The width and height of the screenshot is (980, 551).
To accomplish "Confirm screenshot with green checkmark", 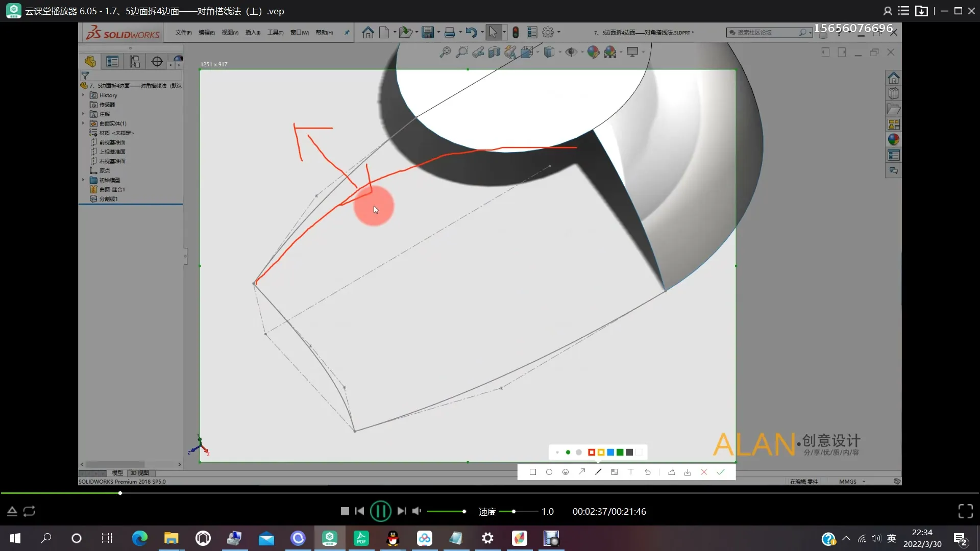I will coord(721,472).
